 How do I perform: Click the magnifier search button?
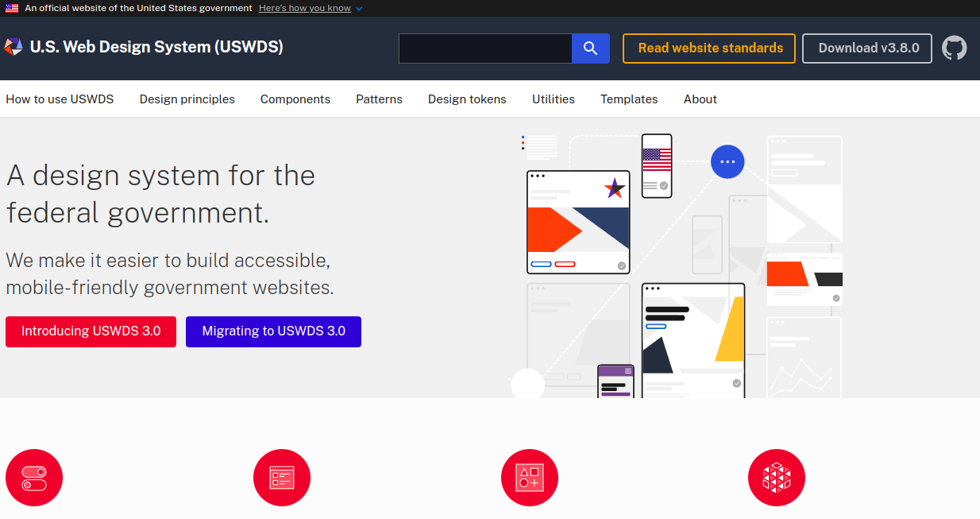[x=591, y=48]
